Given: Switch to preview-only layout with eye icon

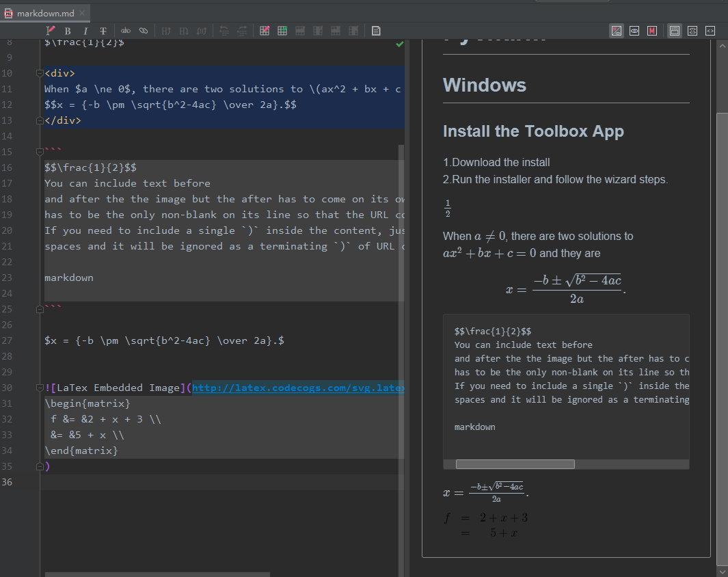Looking at the screenshot, I should (x=634, y=31).
